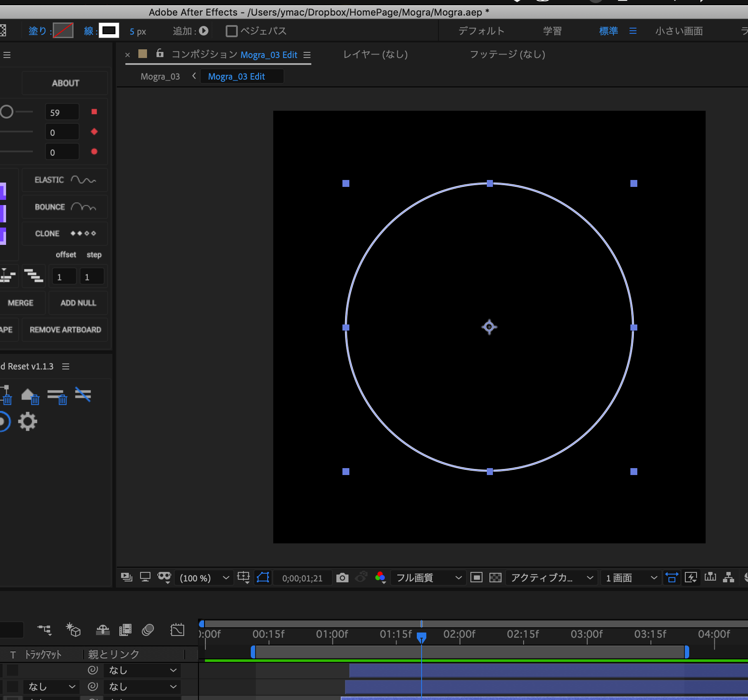Enable motion blur for the composition
Screen dimensions: 748x700
pyautogui.click(x=147, y=630)
